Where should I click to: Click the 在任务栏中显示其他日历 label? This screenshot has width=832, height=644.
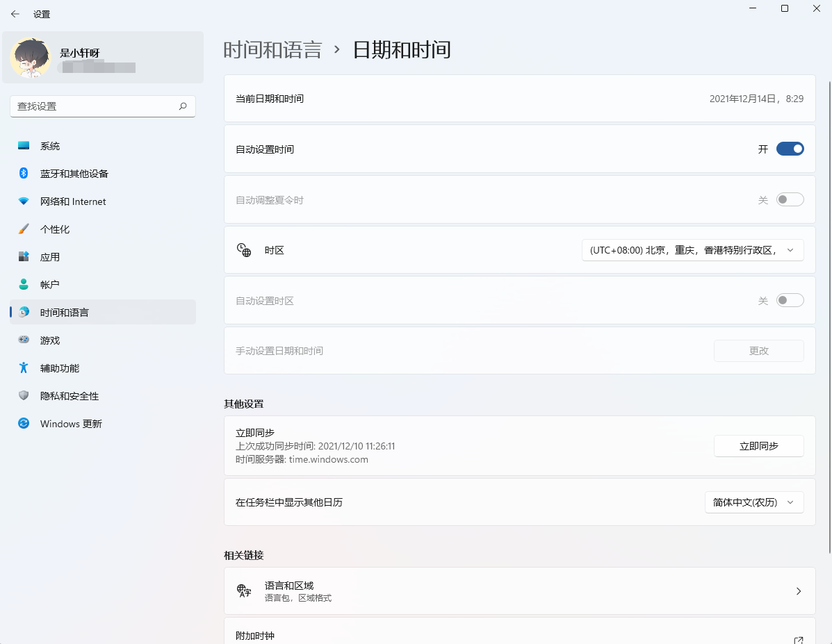point(289,502)
